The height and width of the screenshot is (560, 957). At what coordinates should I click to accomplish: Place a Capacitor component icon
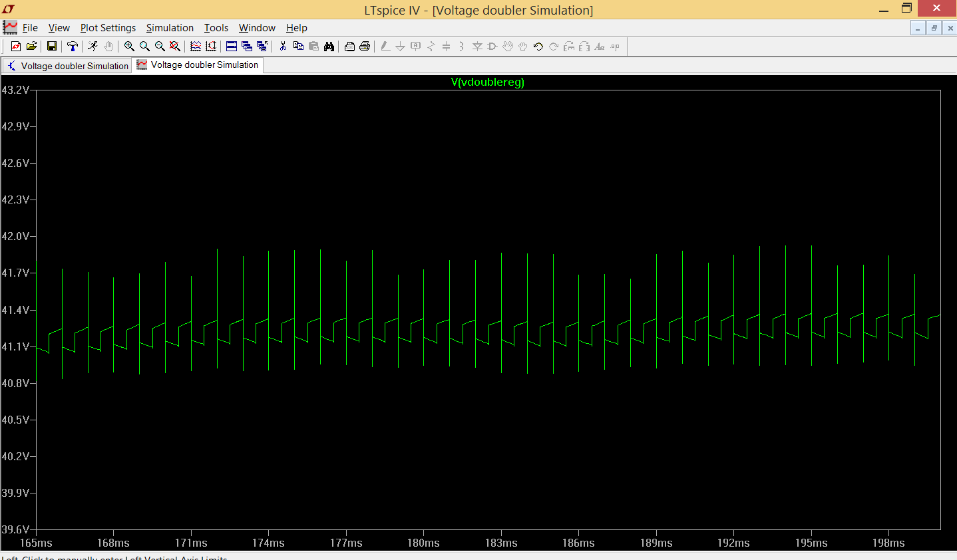[x=446, y=46]
